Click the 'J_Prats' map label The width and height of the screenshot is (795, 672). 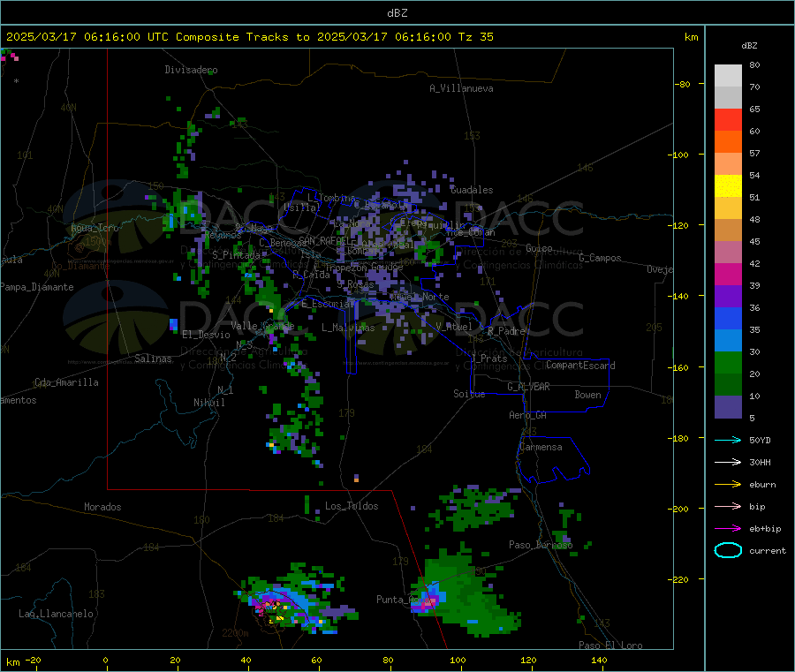point(489,359)
